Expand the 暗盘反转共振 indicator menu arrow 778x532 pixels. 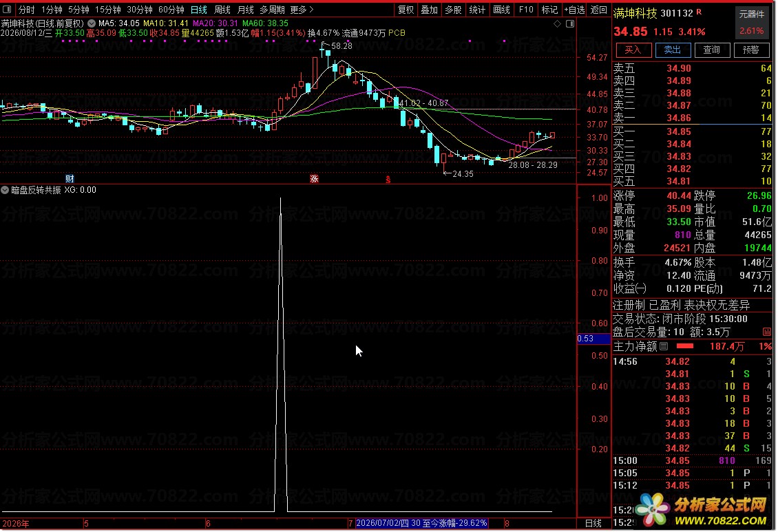click(x=5, y=190)
